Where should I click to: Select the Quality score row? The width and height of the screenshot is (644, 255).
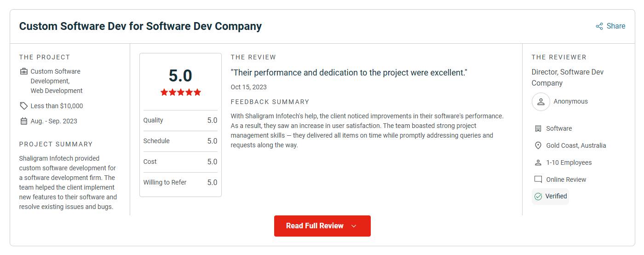click(180, 120)
